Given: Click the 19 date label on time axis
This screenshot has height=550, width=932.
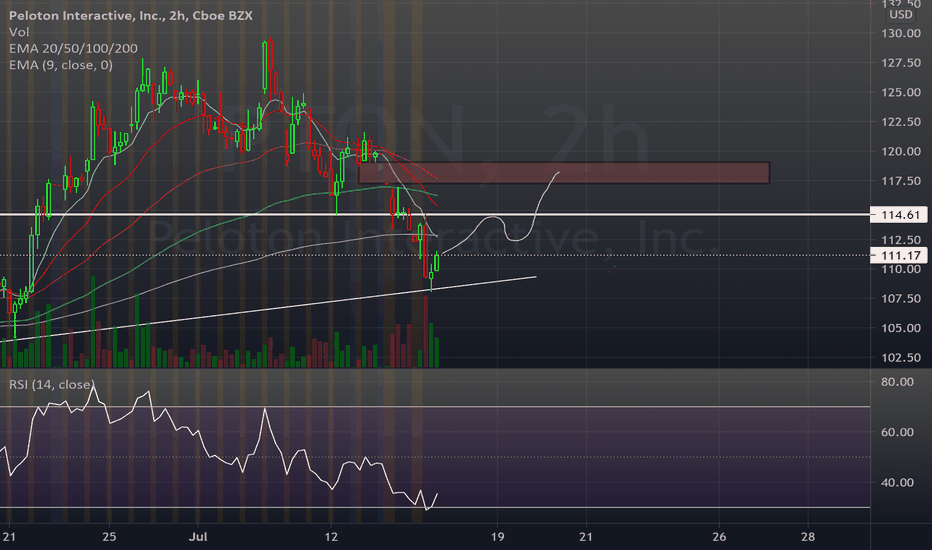Looking at the screenshot, I should pos(497,537).
